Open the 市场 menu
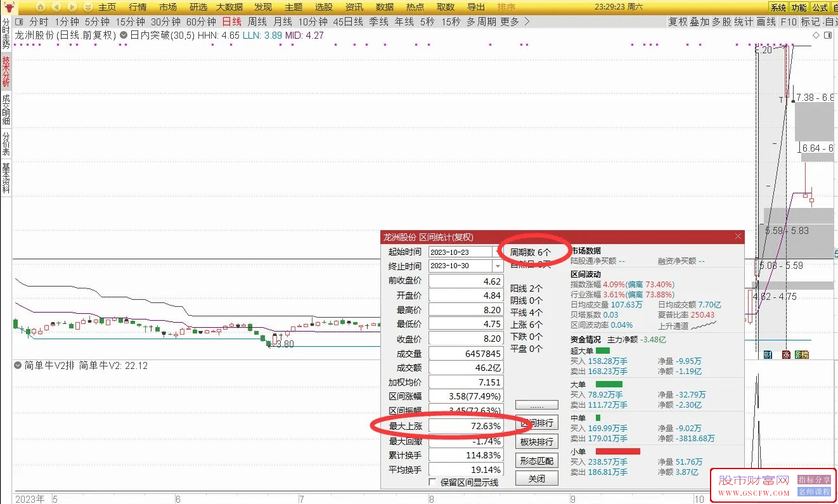The width and height of the screenshot is (838, 504). (x=168, y=7)
